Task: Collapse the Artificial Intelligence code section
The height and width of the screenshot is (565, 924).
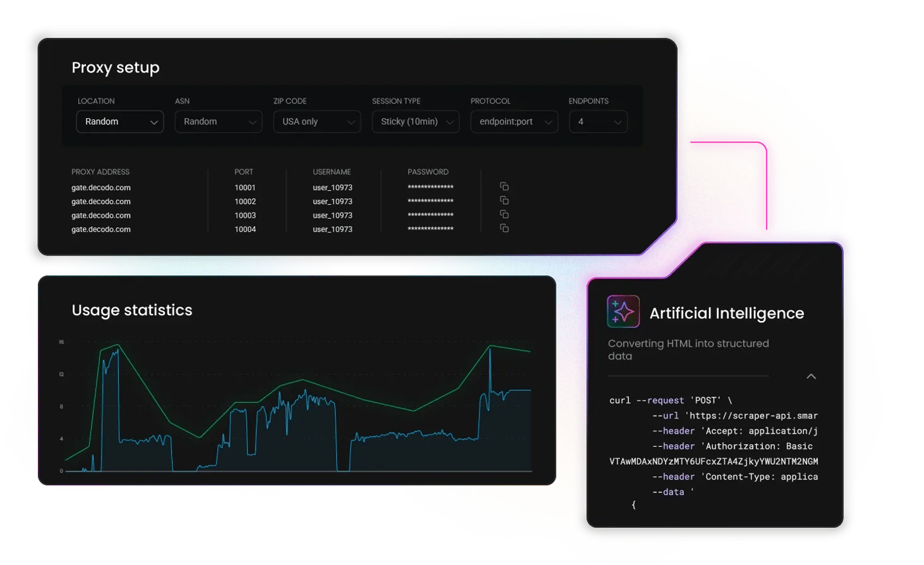Action: [811, 376]
